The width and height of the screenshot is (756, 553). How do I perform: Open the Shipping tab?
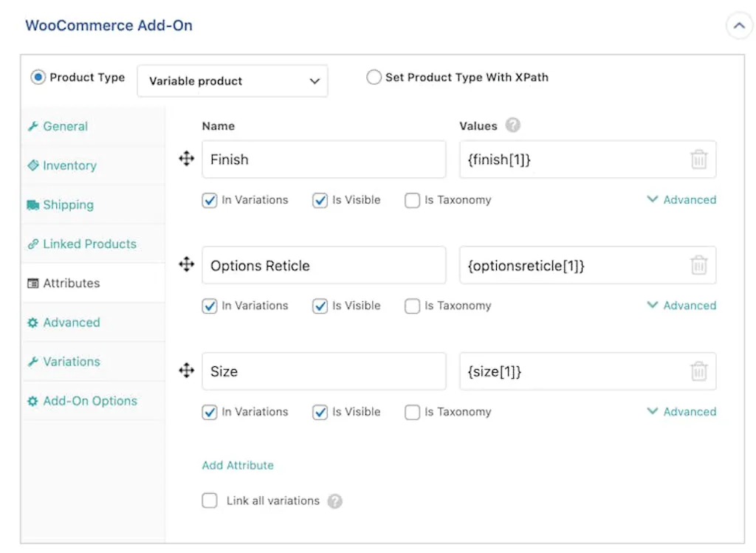(x=93, y=205)
